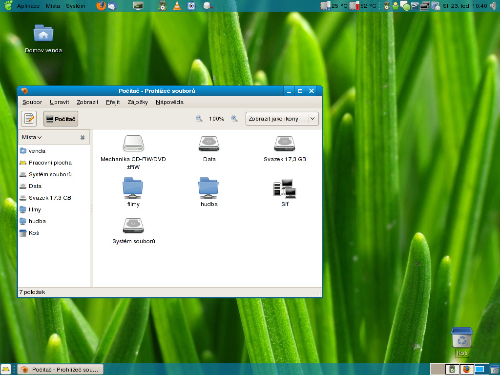Open the Soubor menu
Screen dimensions: 500x375
click(32, 102)
